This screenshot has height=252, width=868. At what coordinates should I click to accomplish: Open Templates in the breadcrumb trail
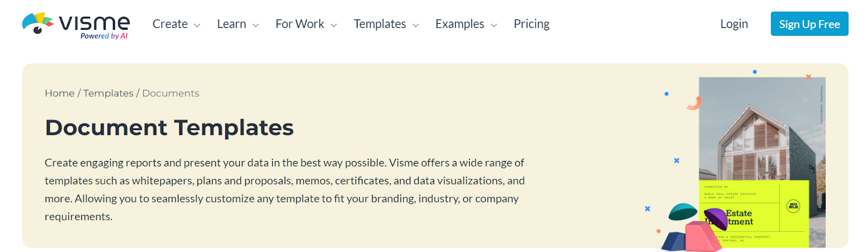click(x=108, y=93)
